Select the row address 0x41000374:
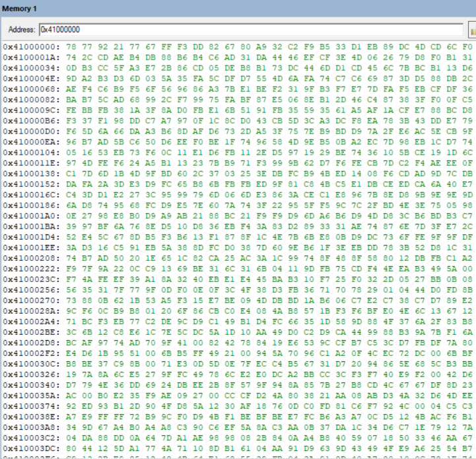Screen dimensions: 476x459 click(32, 406)
